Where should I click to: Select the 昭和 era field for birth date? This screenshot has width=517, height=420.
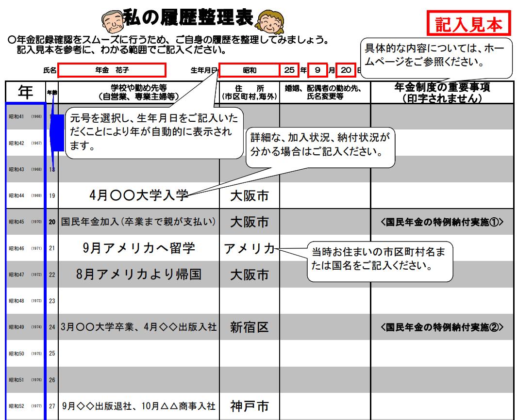coord(250,70)
